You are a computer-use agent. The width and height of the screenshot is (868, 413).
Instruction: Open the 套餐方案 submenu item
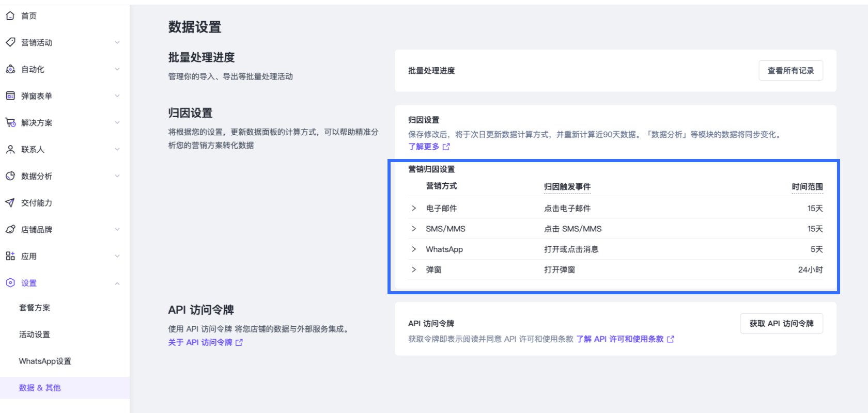click(35, 308)
